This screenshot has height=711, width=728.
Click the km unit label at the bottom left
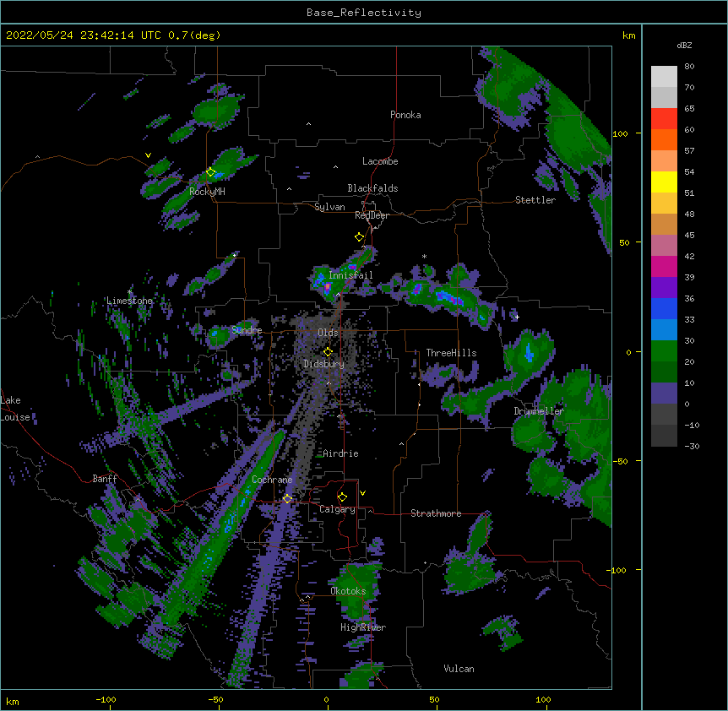[x=13, y=701]
